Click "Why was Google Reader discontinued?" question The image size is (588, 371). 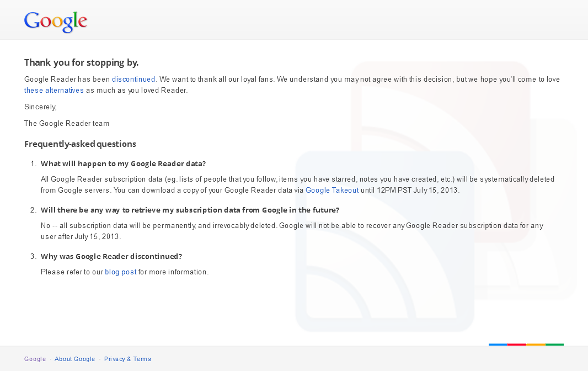click(111, 257)
